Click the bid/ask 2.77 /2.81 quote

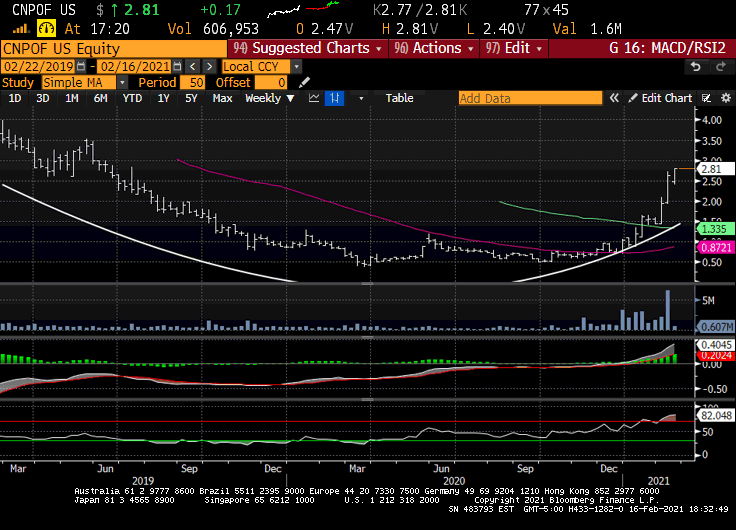tap(420, 9)
